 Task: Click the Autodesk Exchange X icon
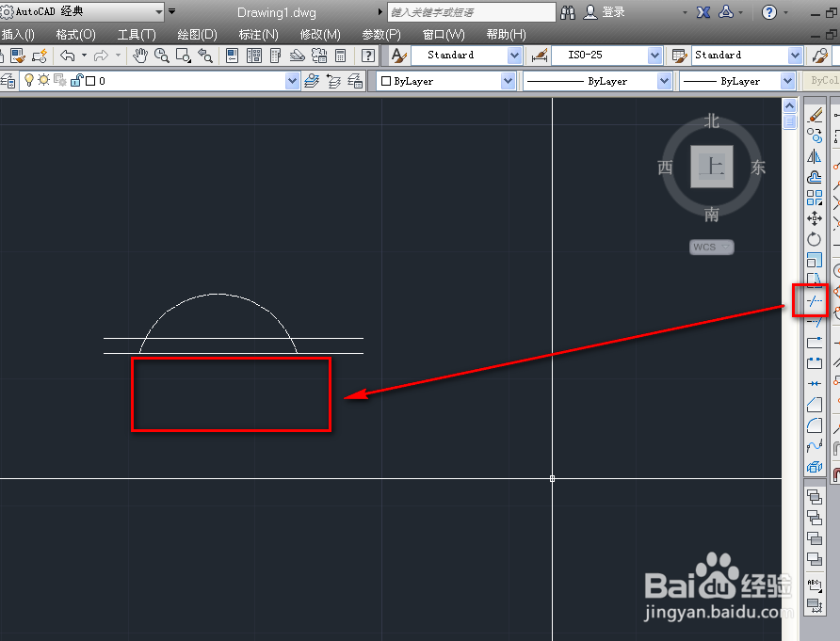[x=703, y=12]
